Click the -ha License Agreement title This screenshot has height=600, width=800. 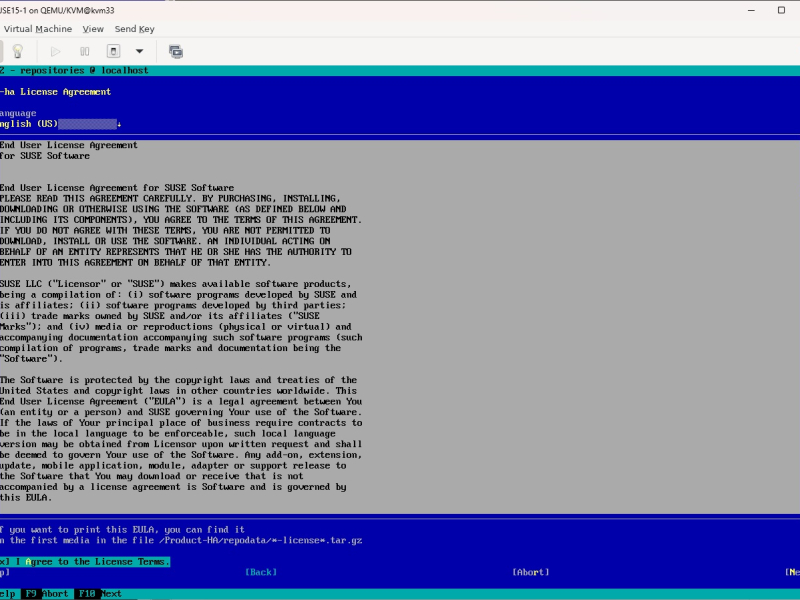click(x=56, y=92)
